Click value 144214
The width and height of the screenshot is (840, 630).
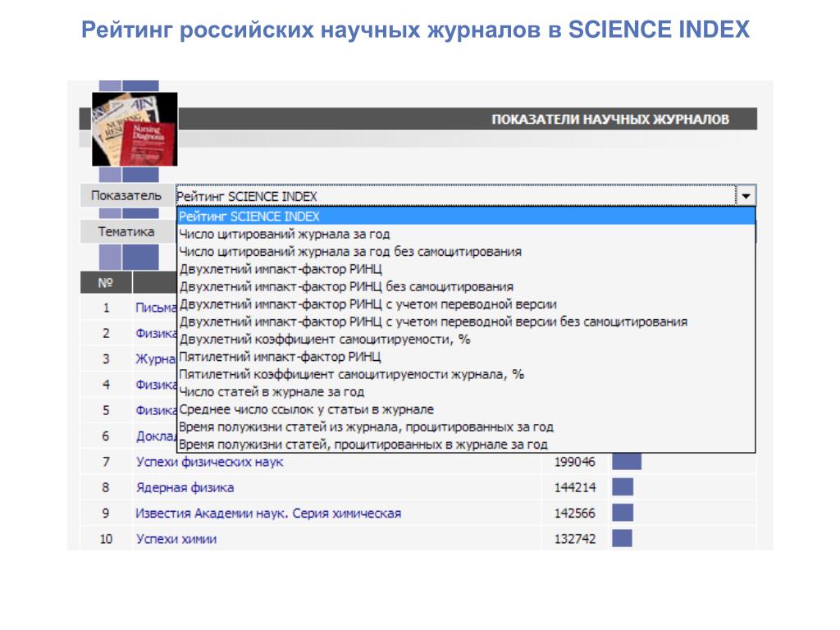[574, 487]
